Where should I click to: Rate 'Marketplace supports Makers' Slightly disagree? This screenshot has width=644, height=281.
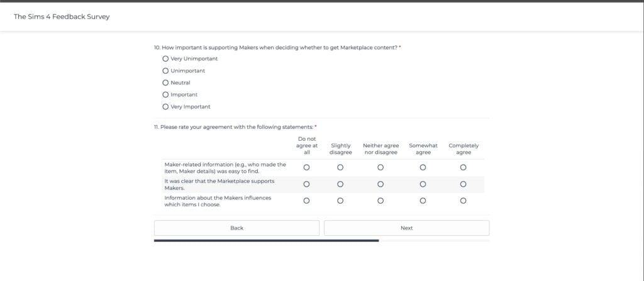click(340, 184)
